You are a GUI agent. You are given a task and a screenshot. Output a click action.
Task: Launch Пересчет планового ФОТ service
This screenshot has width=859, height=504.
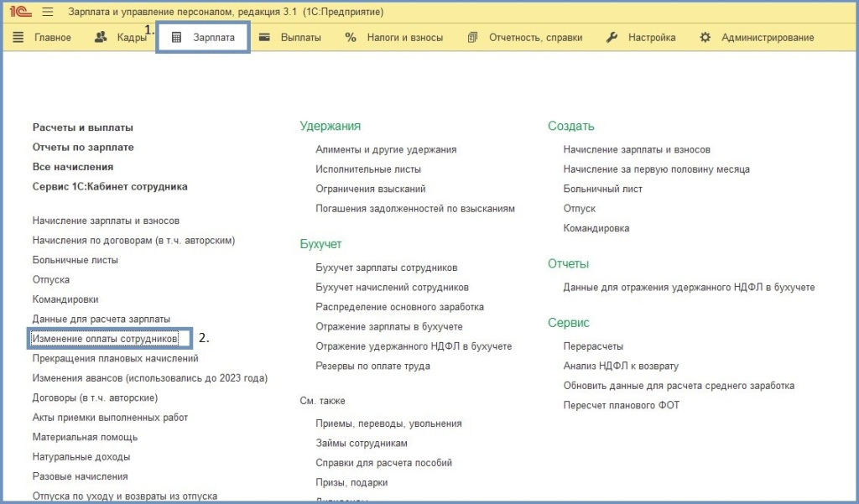pos(622,406)
